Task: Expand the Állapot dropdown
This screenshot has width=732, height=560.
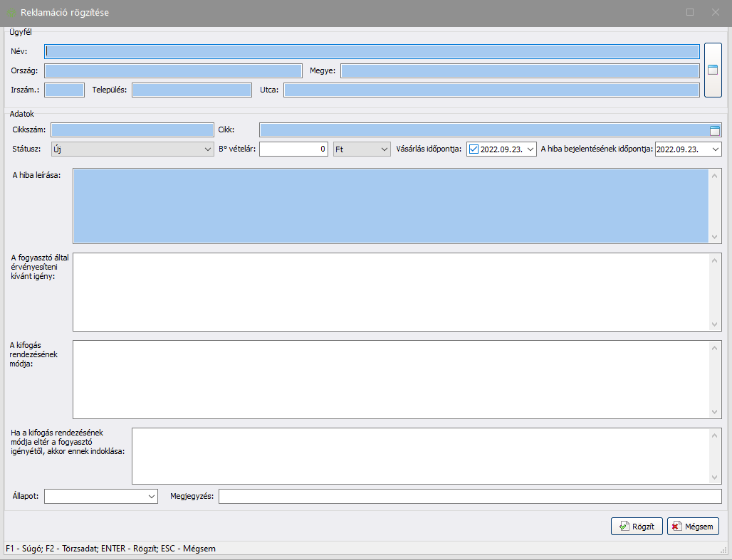Action: click(x=152, y=496)
